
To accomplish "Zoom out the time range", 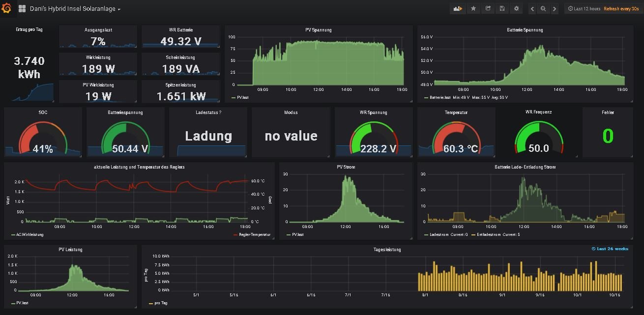I will [x=543, y=9].
